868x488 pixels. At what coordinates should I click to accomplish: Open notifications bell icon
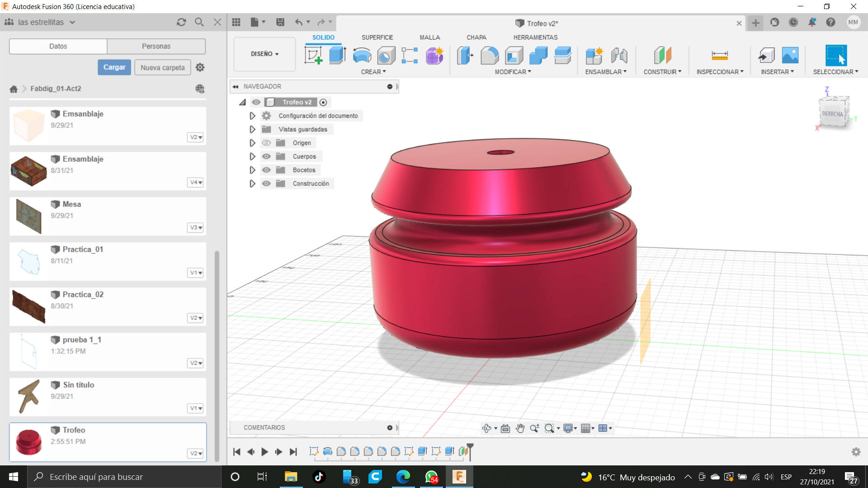coord(812,22)
